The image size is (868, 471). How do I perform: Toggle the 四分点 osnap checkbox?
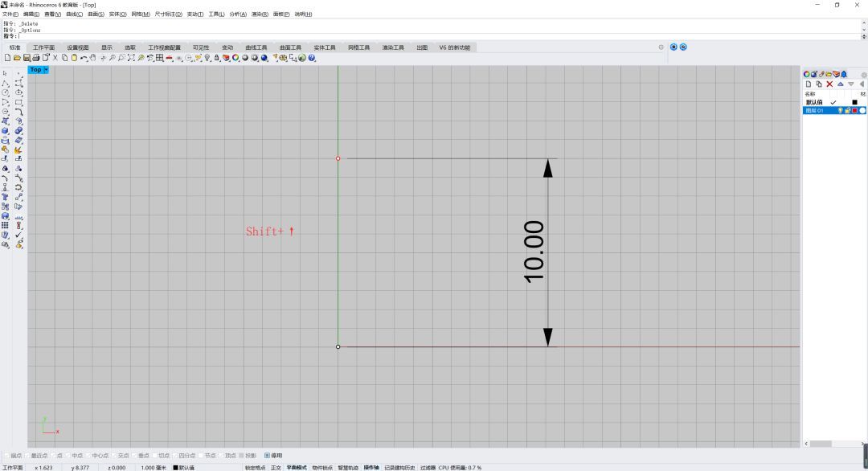click(174, 456)
